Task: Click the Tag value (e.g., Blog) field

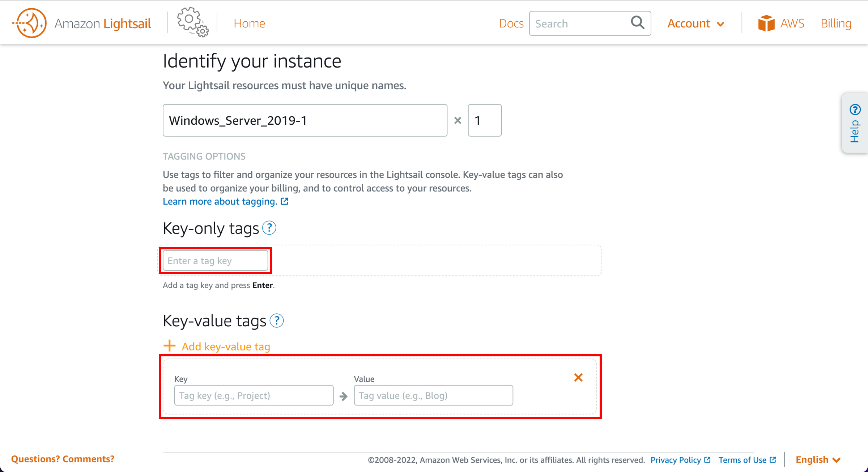Action: coord(433,395)
